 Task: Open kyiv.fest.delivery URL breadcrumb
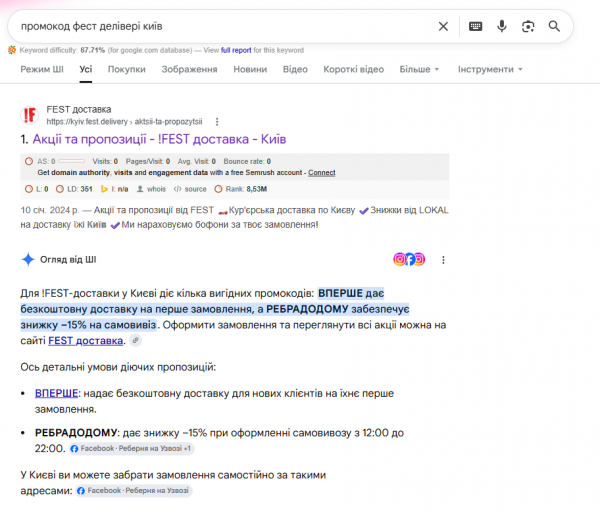point(124,122)
